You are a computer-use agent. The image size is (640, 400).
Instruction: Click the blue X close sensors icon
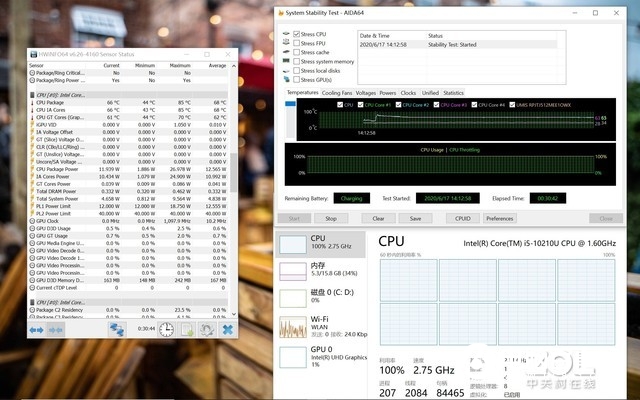[228, 329]
